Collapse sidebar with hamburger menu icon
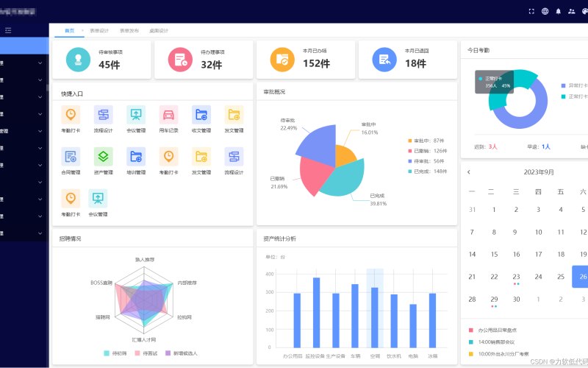Screen dimensions: 588x368 pyautogui.click(x=8, y=30)
